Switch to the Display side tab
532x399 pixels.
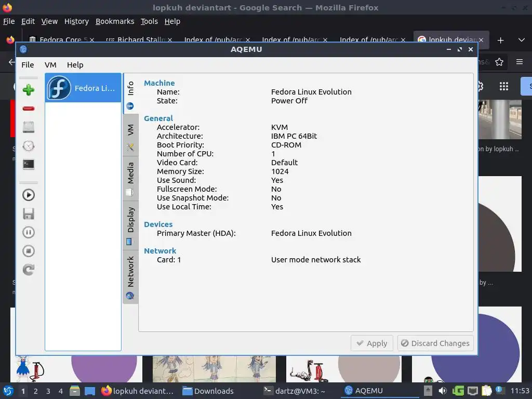(130, 225)
